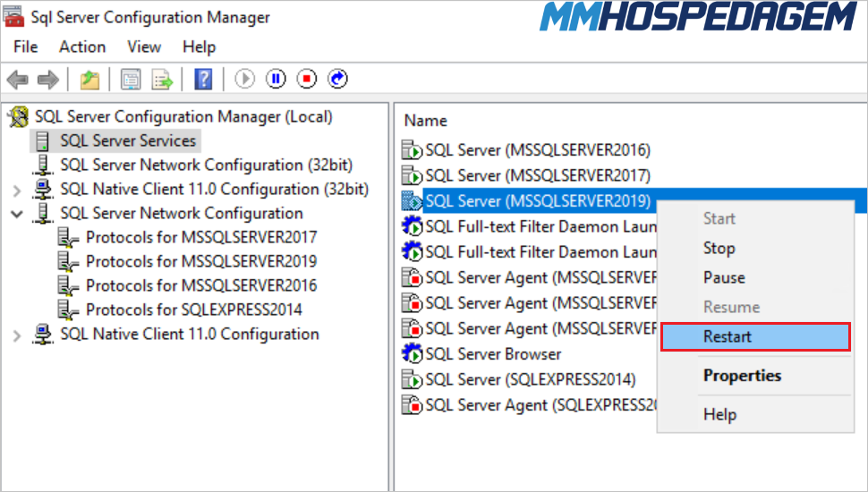
Task: Open the Action menu
Action: [82, 47]
